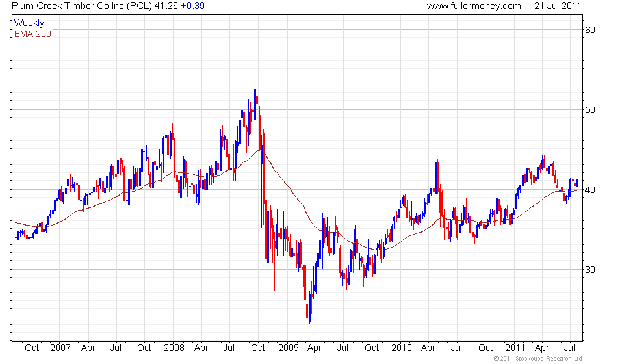This screenshot has width=637, height=364.
Task: Click the 2010 year label on the time axis
Action: [x=402, y=348]
